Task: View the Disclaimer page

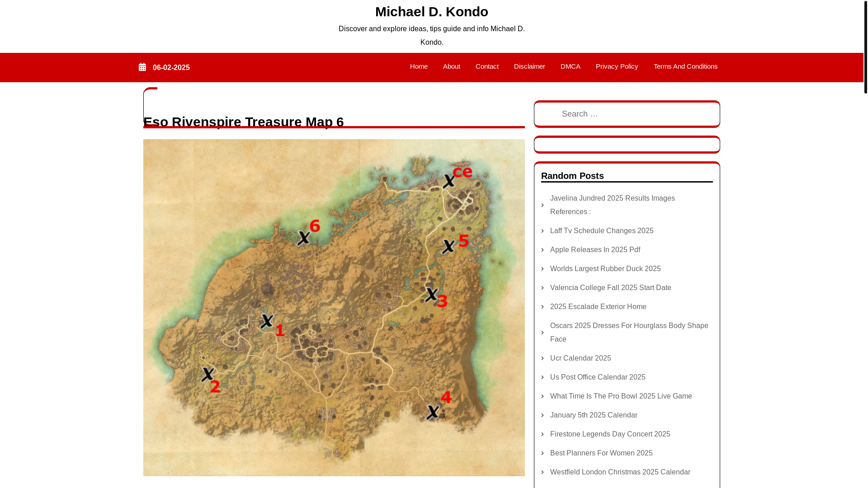Action: (529, 66)
